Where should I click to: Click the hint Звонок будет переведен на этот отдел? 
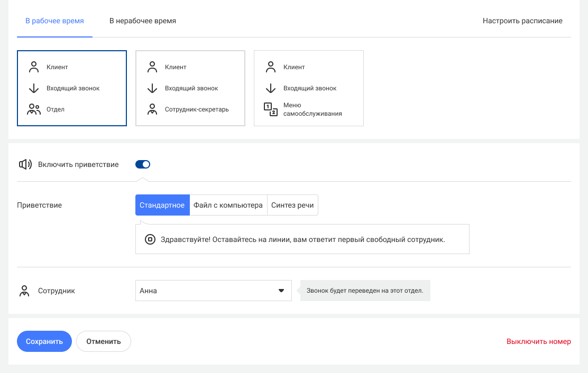(x=365, y=291)
